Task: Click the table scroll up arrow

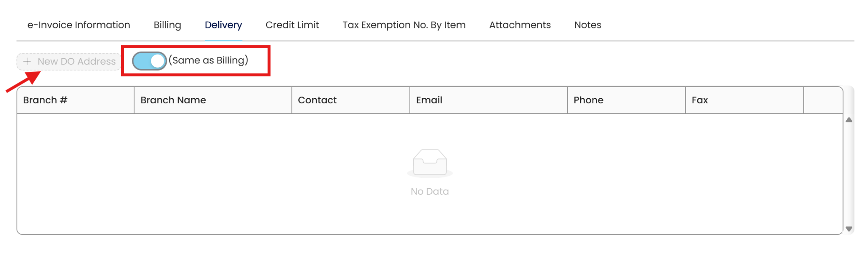Action: pos(849,120)
